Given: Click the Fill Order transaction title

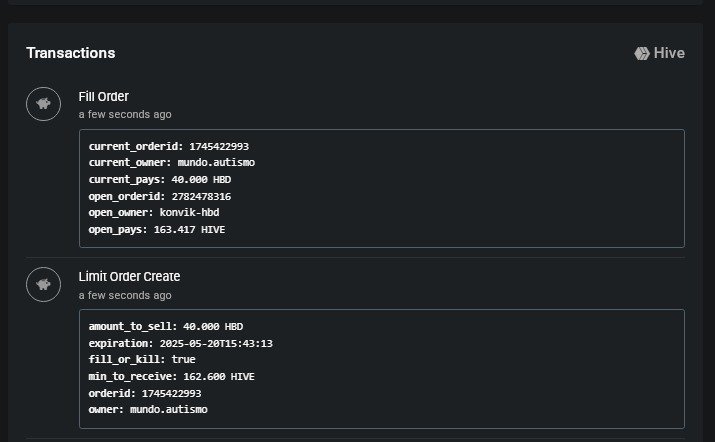Looking at the screenshot, I should pos(104,97).
